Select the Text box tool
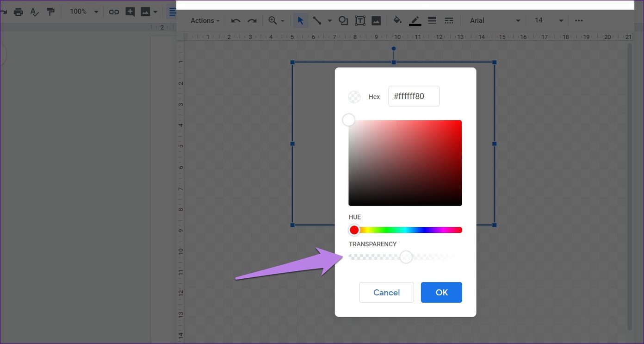 [x=360, y=21]
